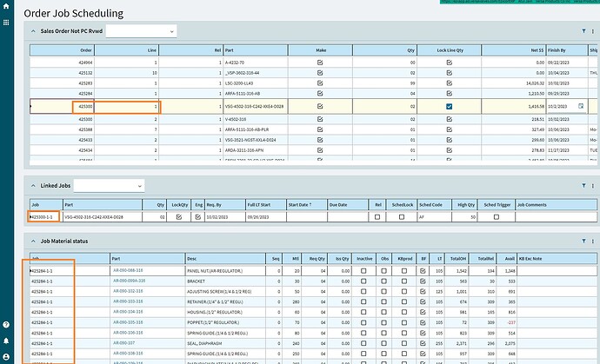Collapse the Sales Order Not PC Rvwd panel
The height and width of the screenshot is (364, 600).
[x=34, y=31]
